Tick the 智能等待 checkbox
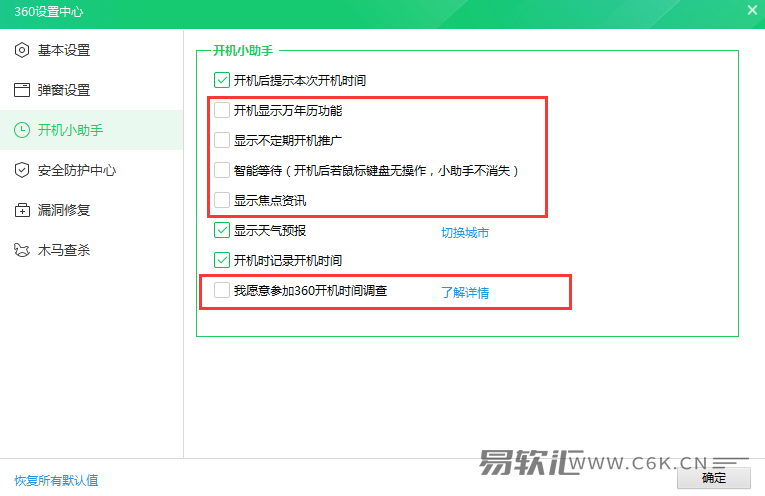Screen dimensions: 765x496 [222, 170]
